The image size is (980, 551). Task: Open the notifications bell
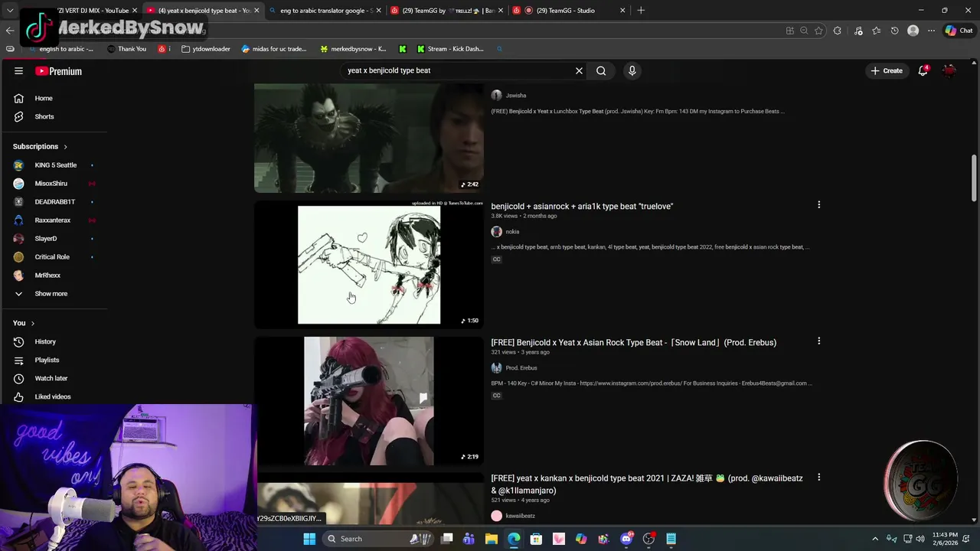coord(923,70)
